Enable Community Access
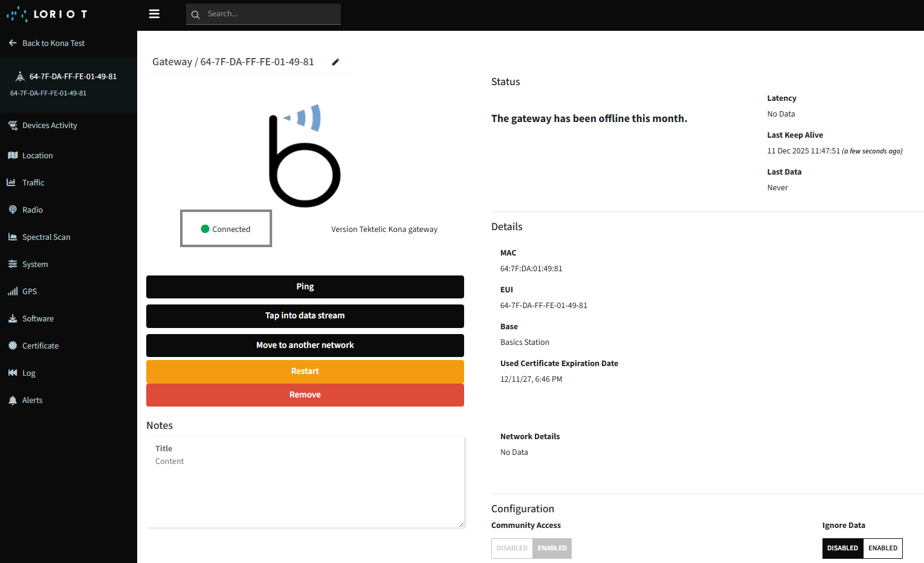 [x=552, y=548]
